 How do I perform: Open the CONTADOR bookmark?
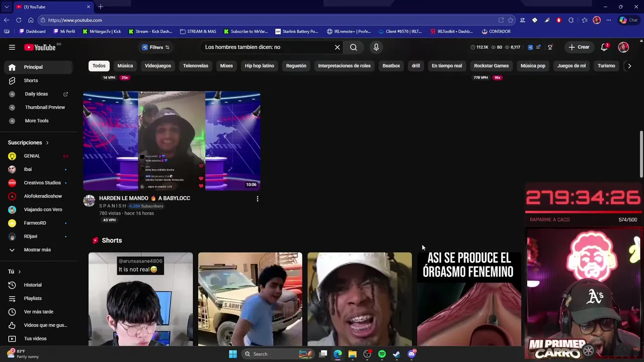pos(496,31)
